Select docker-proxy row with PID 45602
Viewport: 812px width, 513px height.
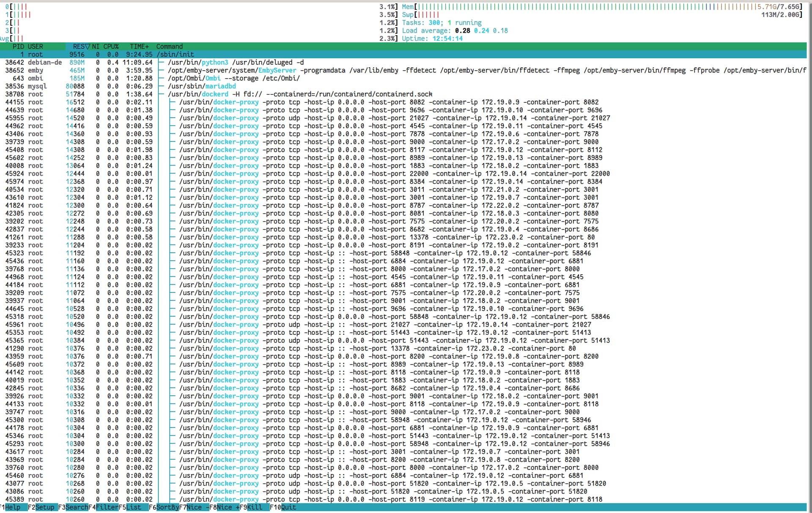click(403, 158)
